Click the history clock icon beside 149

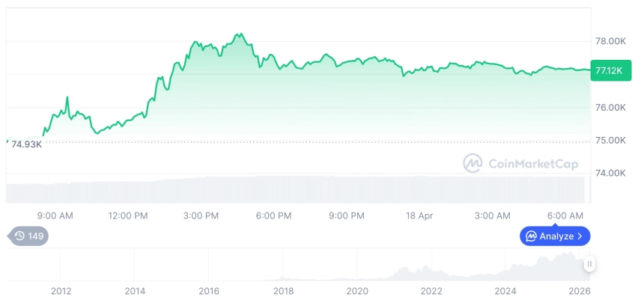pyautogui.click(x=19, y=236)
